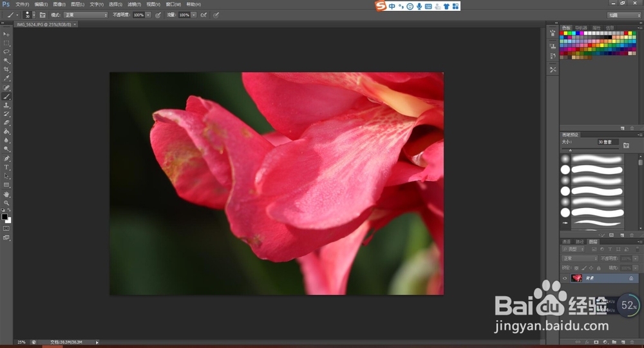The width and height of the screenshot is (644, 348).
Task: Open the flow 100% dropdown arrow
Action: pos(194,15)
